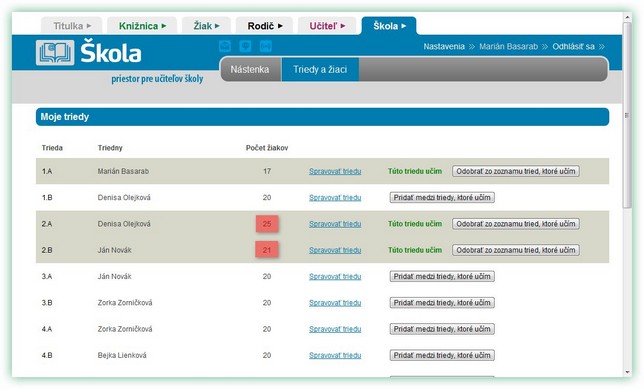Click the envelope messages icon in header
Screen dimensions: 644x389
[225, 46]
